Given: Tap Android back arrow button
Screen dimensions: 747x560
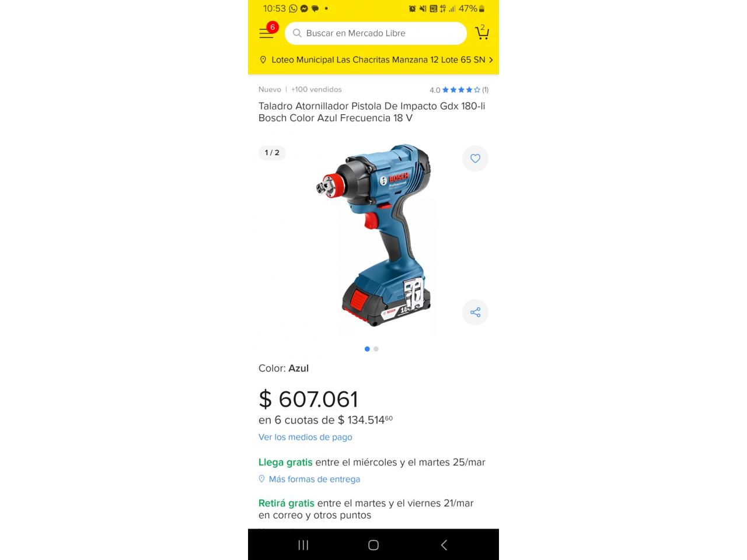Looking at the screenshot, I should point(444,545).
